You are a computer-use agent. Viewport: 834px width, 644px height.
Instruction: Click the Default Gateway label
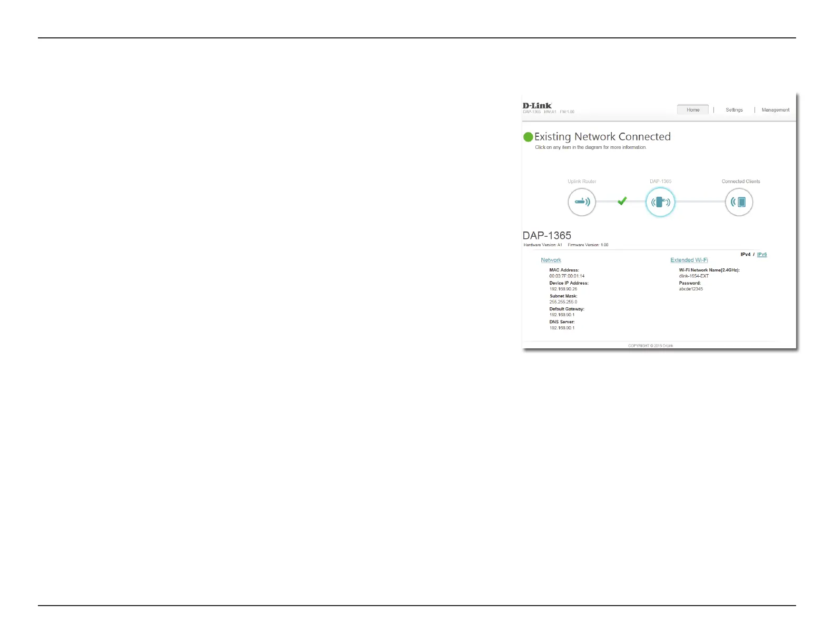567,309
